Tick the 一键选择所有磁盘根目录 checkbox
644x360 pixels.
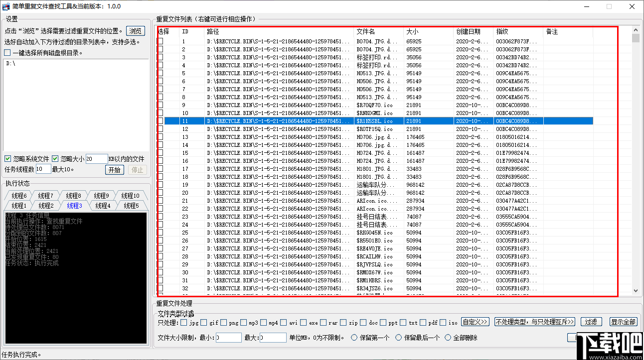click(x=7, y=53)
